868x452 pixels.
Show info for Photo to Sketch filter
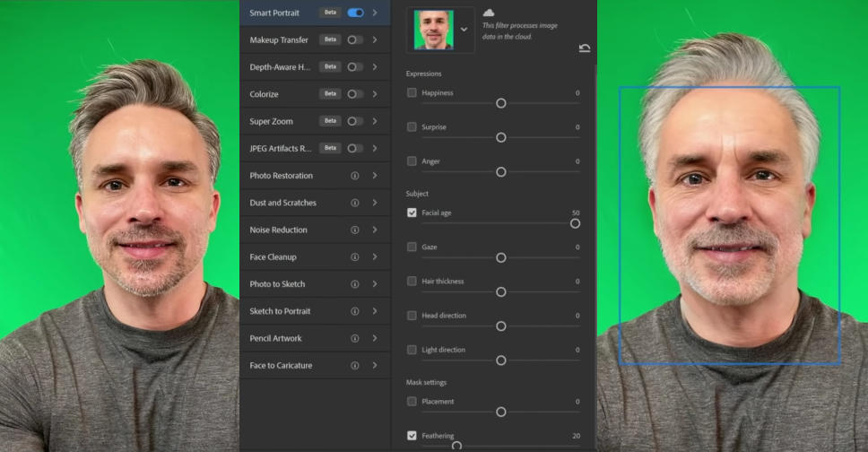(x=355, y=284)
